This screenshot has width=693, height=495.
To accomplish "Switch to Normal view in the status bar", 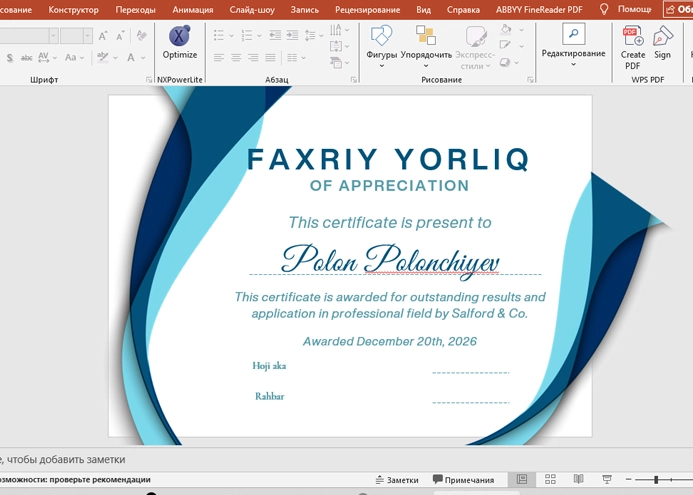I will (x=522, y=480).
